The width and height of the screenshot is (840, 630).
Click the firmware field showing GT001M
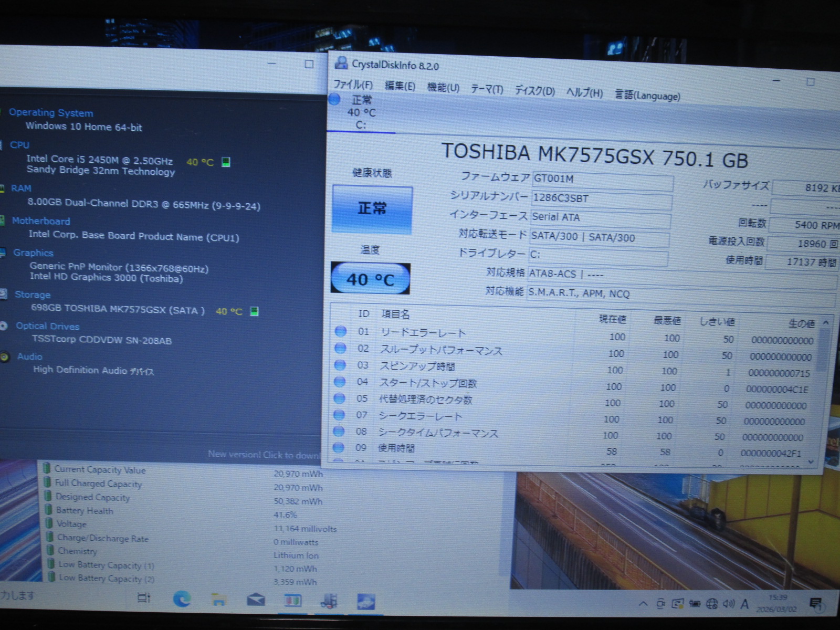pos(602,180)
